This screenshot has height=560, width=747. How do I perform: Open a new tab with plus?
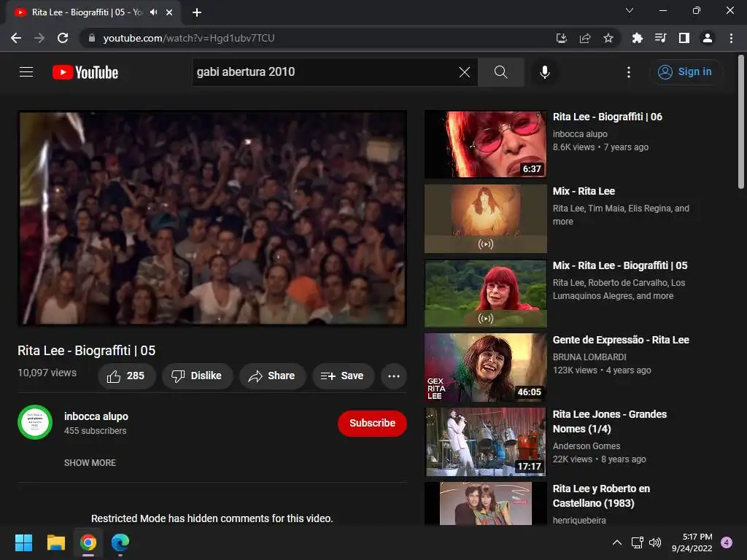(x=197, y=12)
